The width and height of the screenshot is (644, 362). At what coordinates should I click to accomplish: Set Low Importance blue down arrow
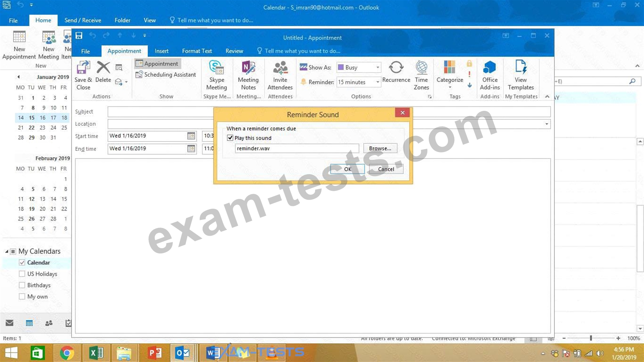click(469, 85)
